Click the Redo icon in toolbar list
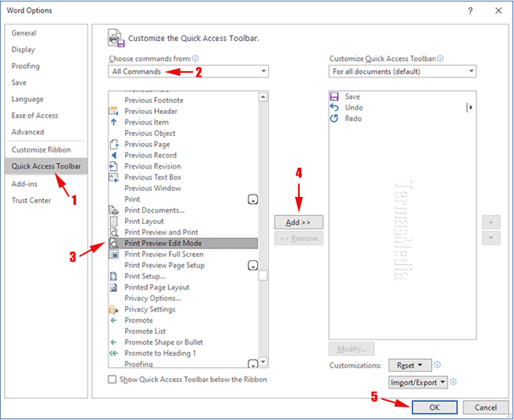The height and width of the screenshot is (420, 514). pos(334,119)
